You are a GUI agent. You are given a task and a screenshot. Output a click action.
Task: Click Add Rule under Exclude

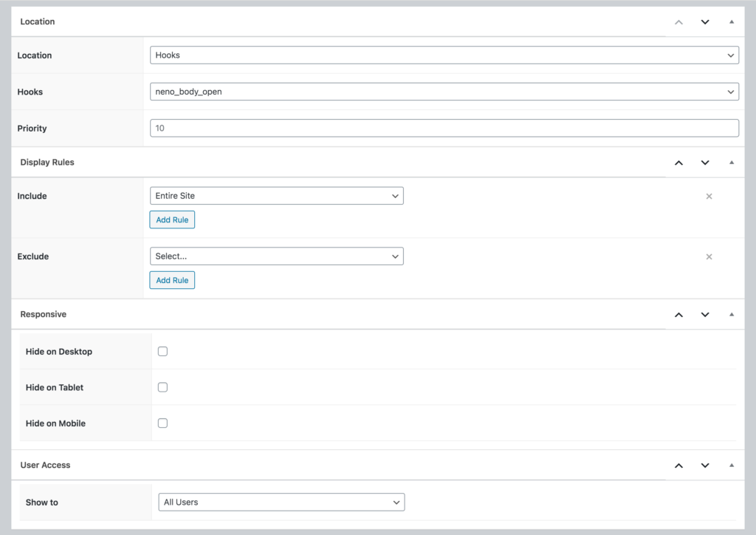pos(172,280)
